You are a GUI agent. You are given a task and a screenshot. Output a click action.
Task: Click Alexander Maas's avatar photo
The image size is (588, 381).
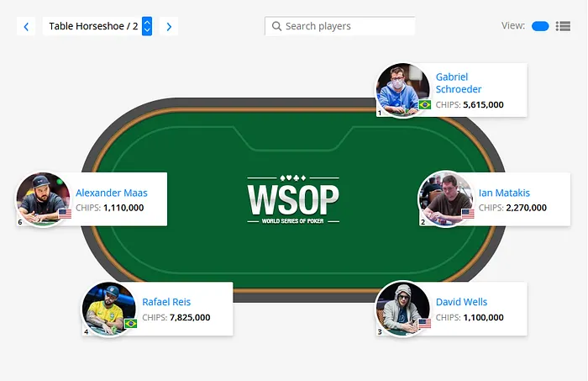tap(43, 199)
